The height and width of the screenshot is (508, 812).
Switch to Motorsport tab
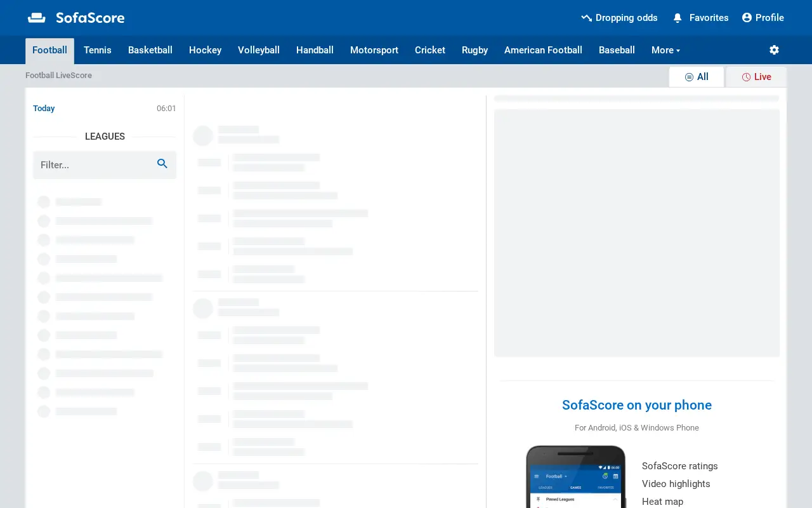[374, 50]
